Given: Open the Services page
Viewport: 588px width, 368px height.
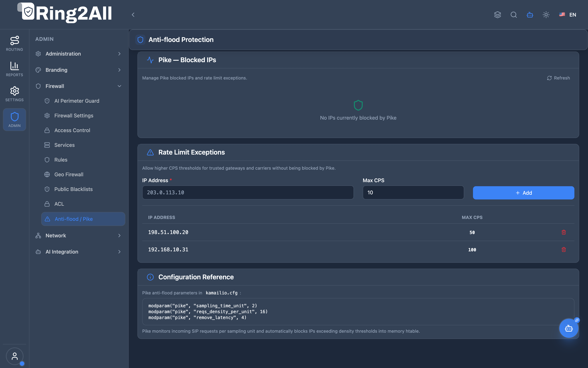Looking at the screenshot, I should tap(83, 145).
